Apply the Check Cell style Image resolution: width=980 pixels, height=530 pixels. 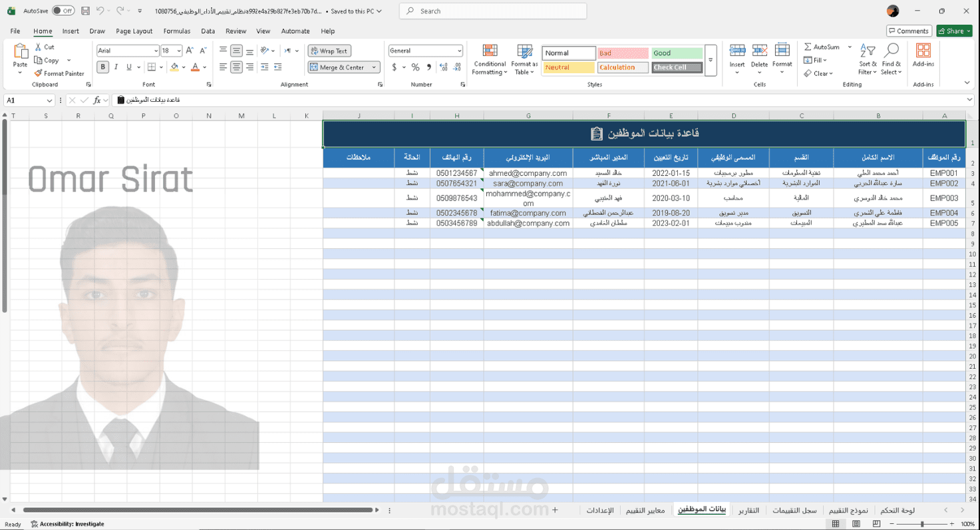(x=677, y=67)
